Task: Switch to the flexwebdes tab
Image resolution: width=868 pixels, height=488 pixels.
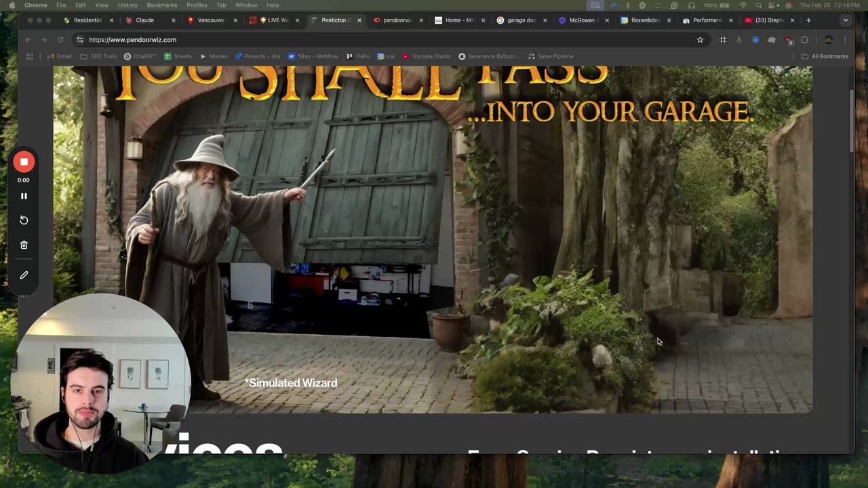Action: pyautogui.click(x=645, y=20)
